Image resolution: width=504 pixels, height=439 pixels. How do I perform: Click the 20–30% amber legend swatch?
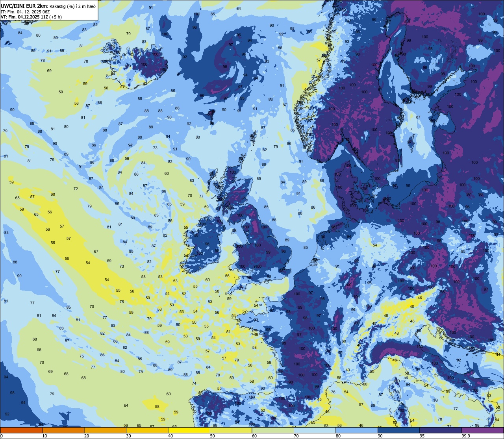105,430
